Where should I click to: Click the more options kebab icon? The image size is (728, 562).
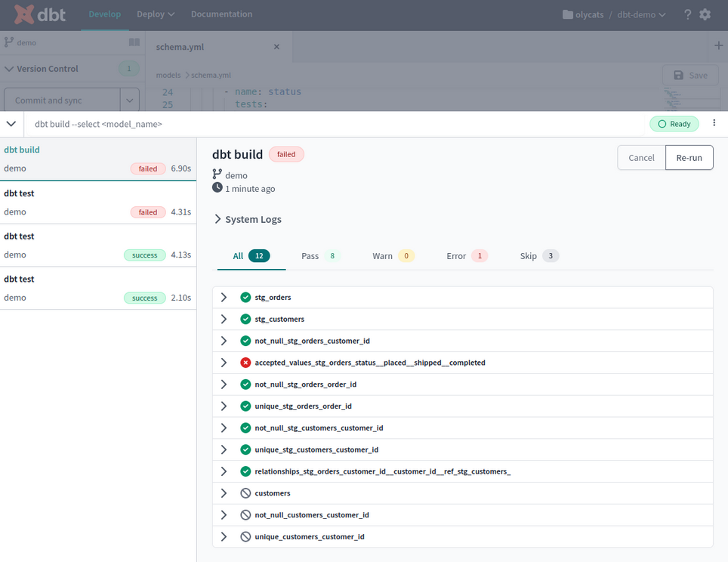click(x=714, y=122)
